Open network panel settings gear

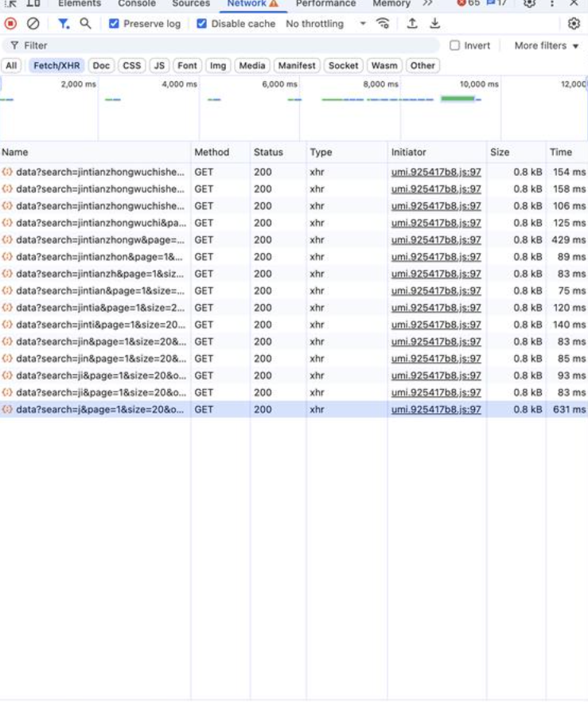pyautogui.click(x=574, y=24)
